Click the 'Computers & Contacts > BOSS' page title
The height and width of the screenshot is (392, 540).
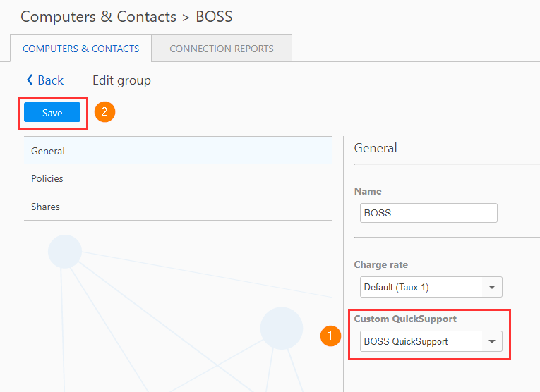126,16
